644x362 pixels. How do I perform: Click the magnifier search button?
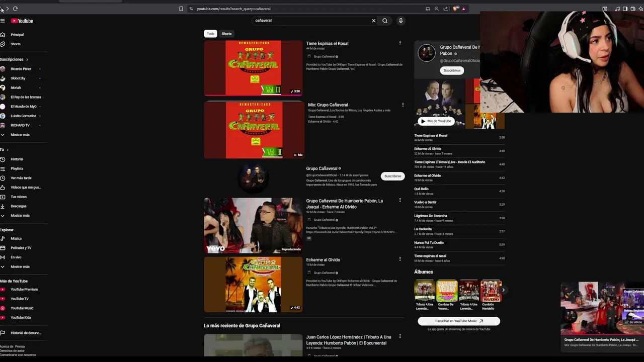click(x=385, y=21)
